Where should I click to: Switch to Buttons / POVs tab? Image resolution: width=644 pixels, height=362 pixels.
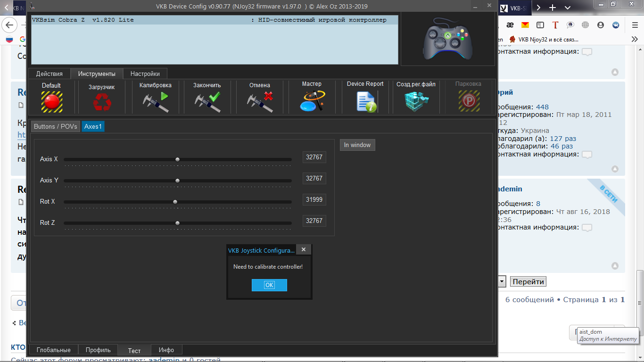56,126
